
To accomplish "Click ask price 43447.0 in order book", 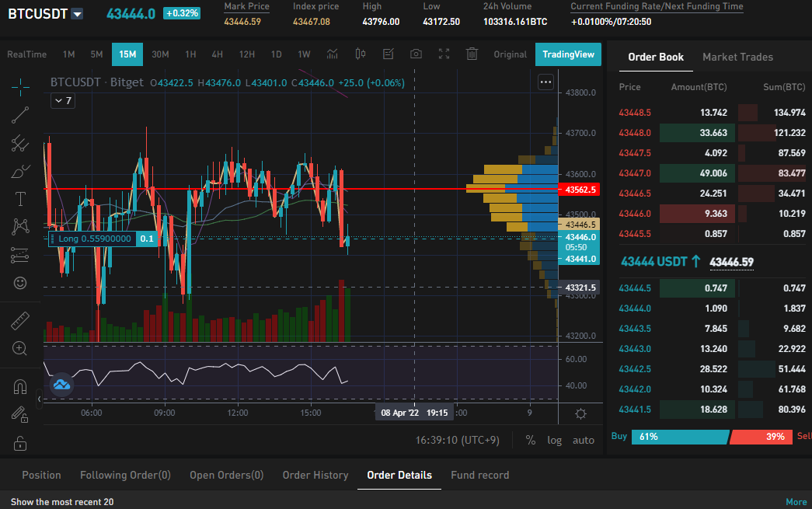I will [x=634, y=173].
